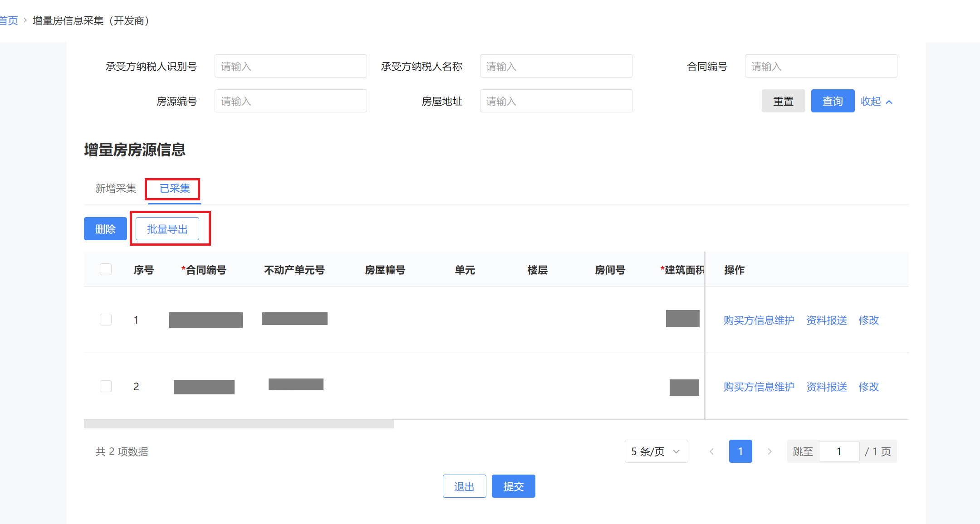This screenshot has width=980, height=524.
Task: Click previous page arrow in pagination
Action: click(x=711, y=451)
